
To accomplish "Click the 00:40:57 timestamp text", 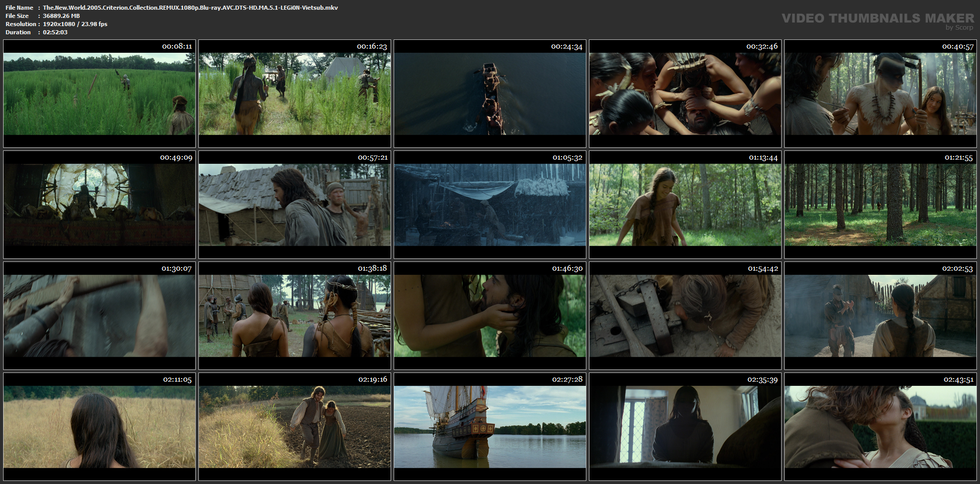I will point(958,47).
